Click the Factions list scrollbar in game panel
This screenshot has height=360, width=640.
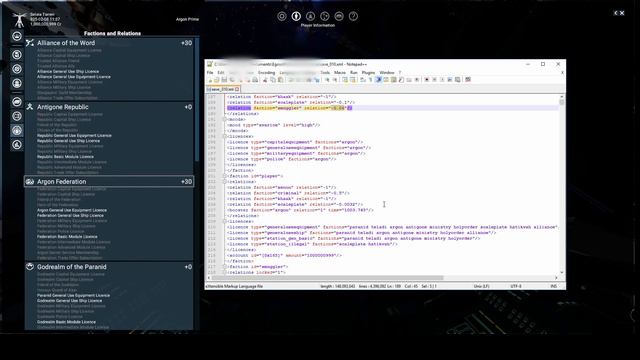(x=197, y=100)
